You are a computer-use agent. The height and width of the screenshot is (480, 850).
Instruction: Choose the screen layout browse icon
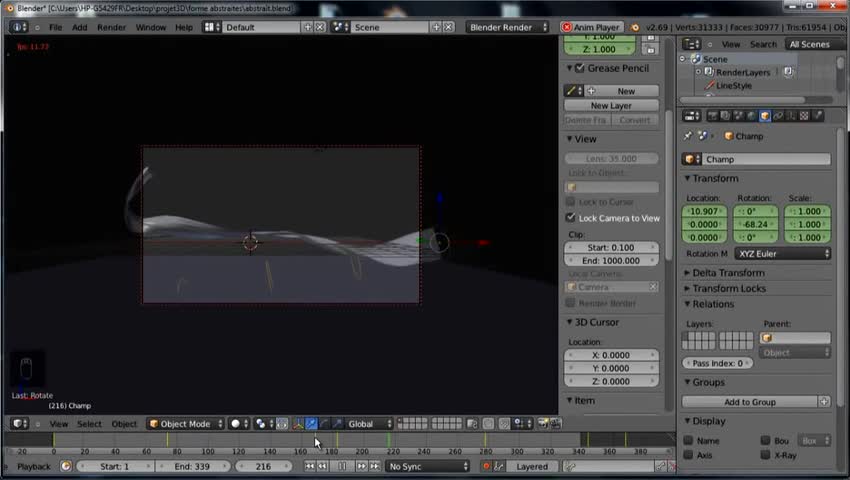(211, 27)
